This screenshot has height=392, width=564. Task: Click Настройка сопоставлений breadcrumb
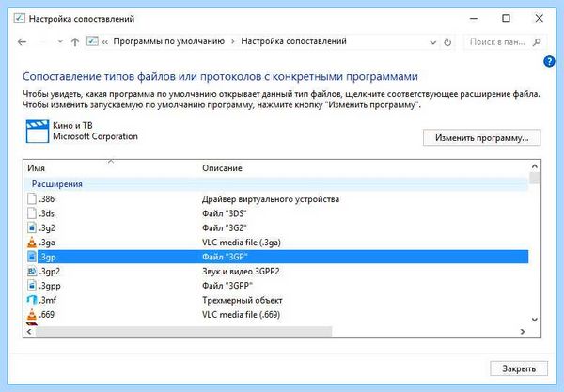293,41
